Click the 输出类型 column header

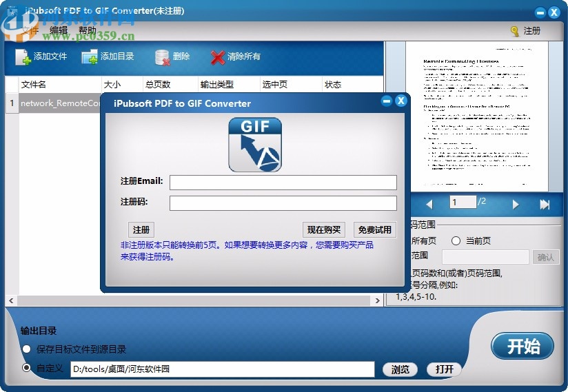[229, 84]
